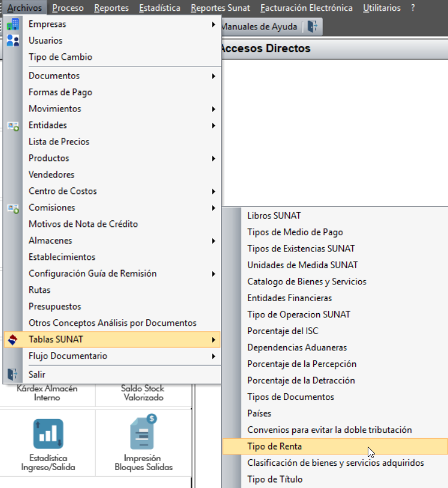The height and width of the screenshot is (488, 448).
Task: Select Tipos de Medio de Pago
Action: pyautogui.click(x=335, y=232)
